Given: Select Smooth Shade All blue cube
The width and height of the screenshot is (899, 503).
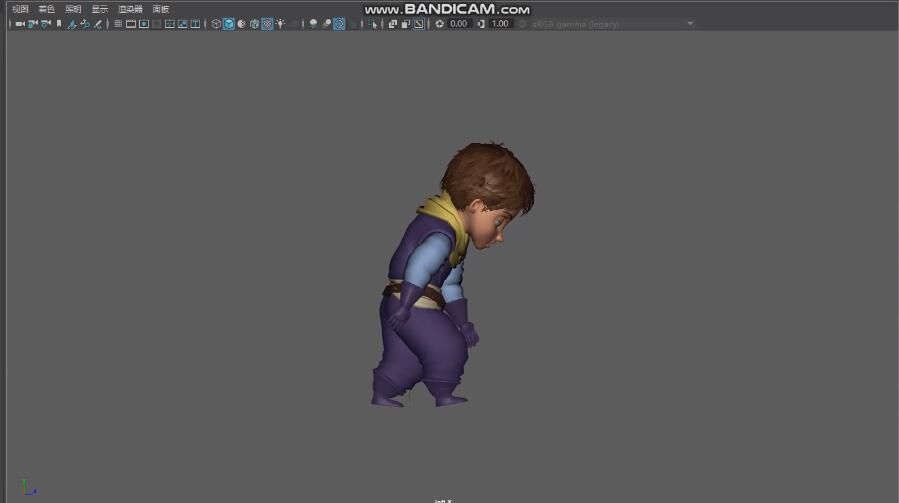Looking at the screenshot, I should [229, 24].
